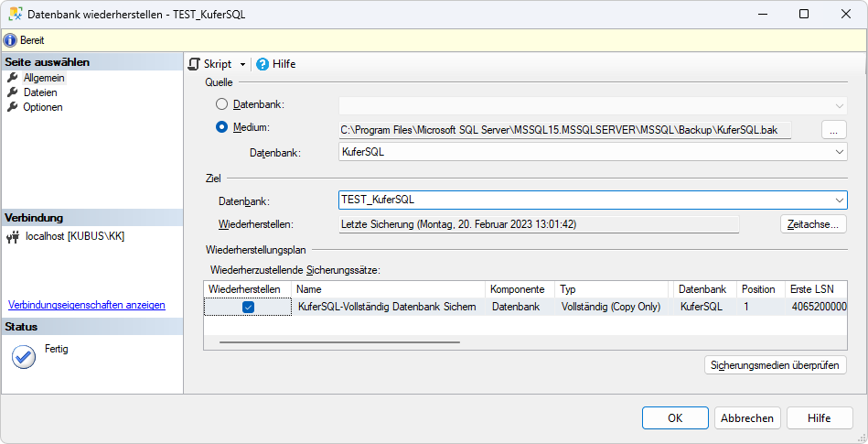Select the Optionen page

coord(43,107)
